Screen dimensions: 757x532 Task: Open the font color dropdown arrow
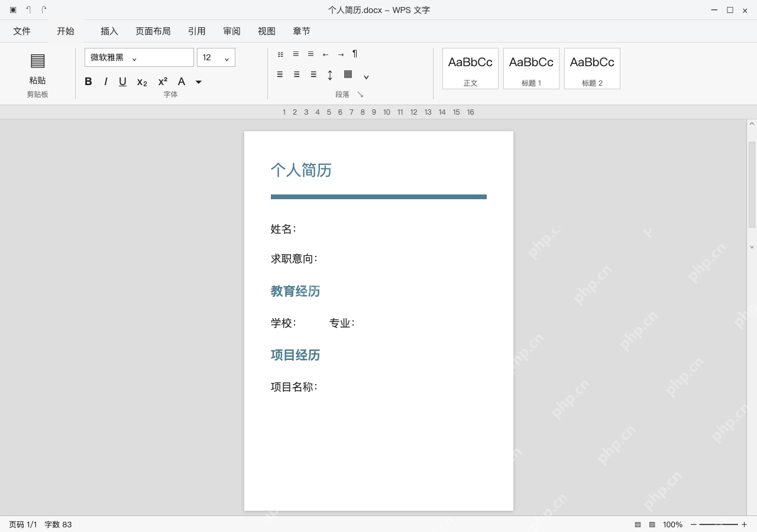tap(199, 82)
